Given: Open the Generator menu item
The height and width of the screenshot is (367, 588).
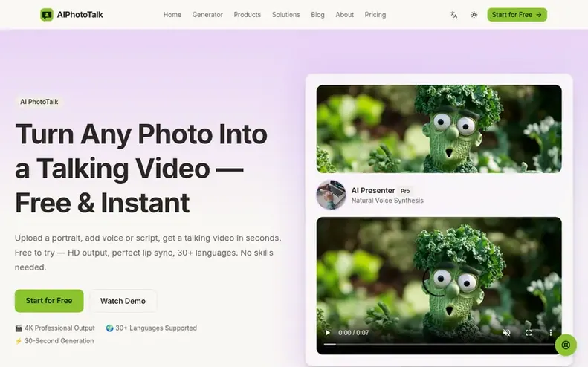Looking at the screenshot, I should click(207, 15).
